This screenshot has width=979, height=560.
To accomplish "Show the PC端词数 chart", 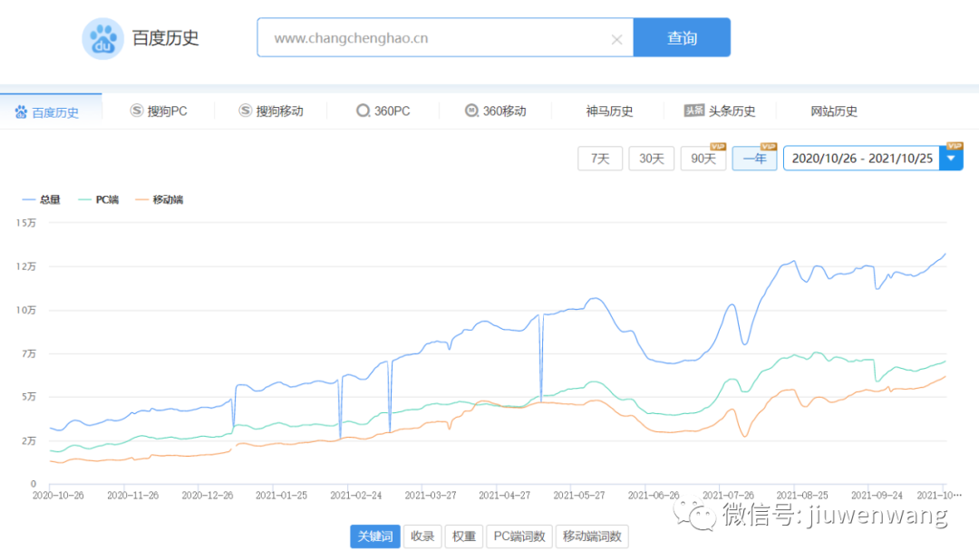I will click(519, 536).
